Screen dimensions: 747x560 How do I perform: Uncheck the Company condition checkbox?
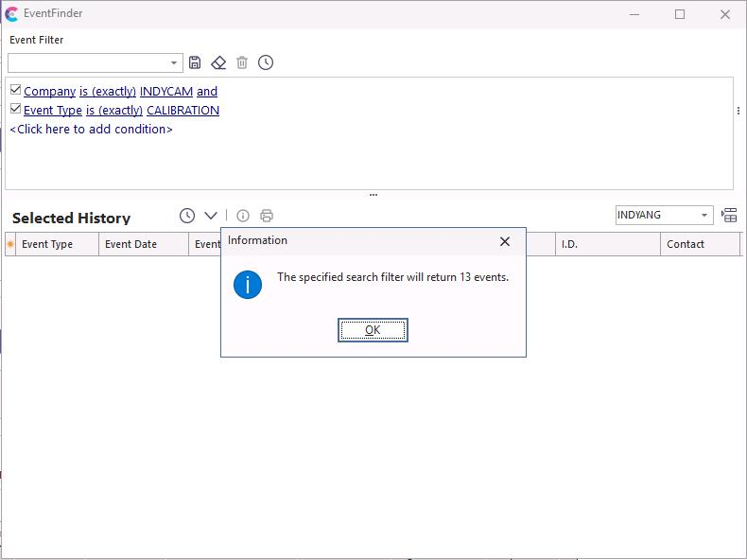(x=16, y=91)
